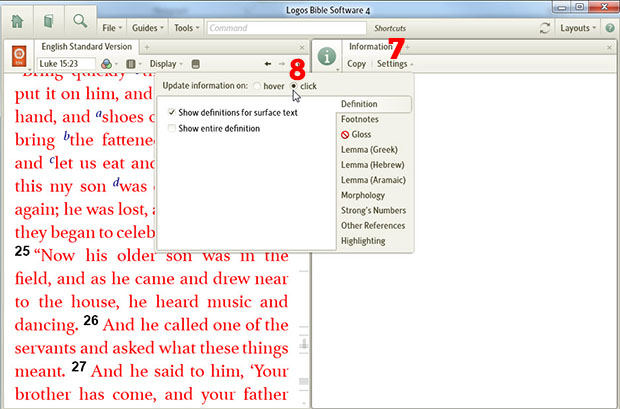Viewport: 620px width, 409px height.
Task: Open the Settings dropdown in Information panel
Action: click(x=395, y=64)
